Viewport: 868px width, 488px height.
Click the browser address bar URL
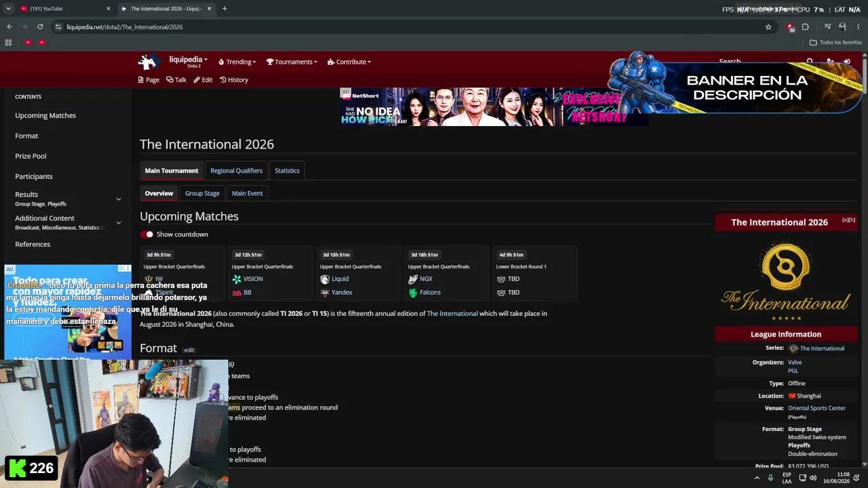(x=125, y=27)
